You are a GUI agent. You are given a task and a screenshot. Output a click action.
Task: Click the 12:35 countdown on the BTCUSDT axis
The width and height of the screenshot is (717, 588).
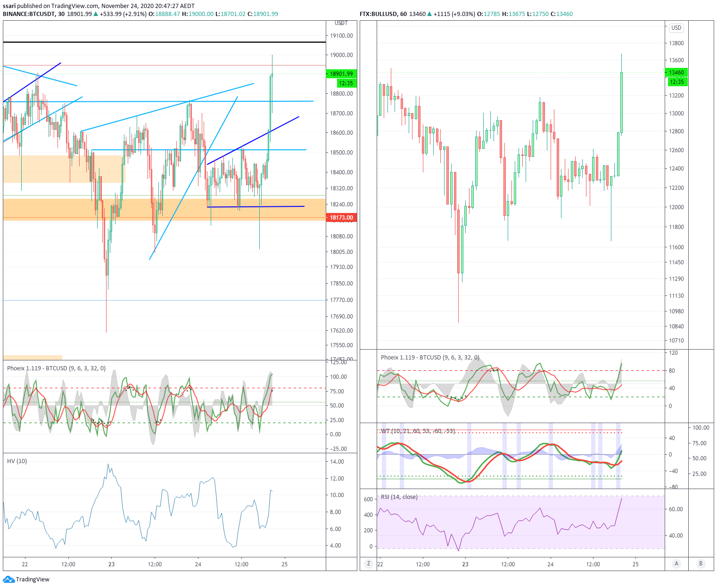point(346,83)
